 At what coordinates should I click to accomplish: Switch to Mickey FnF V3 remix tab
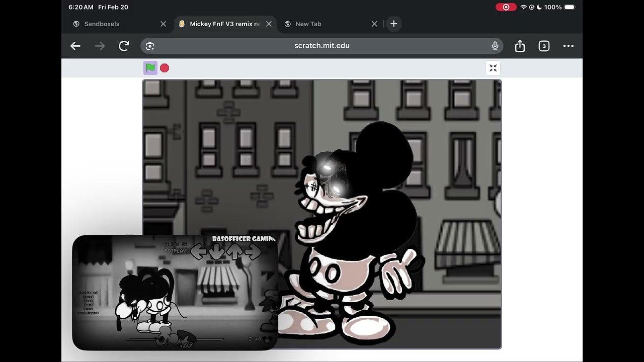(225, 24)
